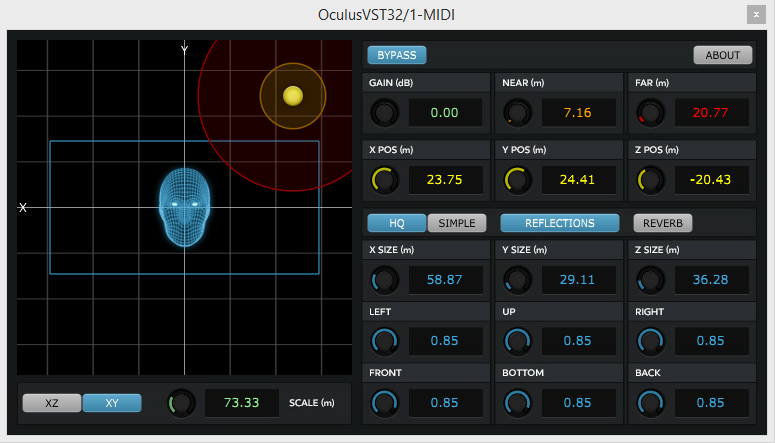Select the XY view tab
Image resolution: width=775 pixels, height=443 pixels.
[x=112, y=403]
